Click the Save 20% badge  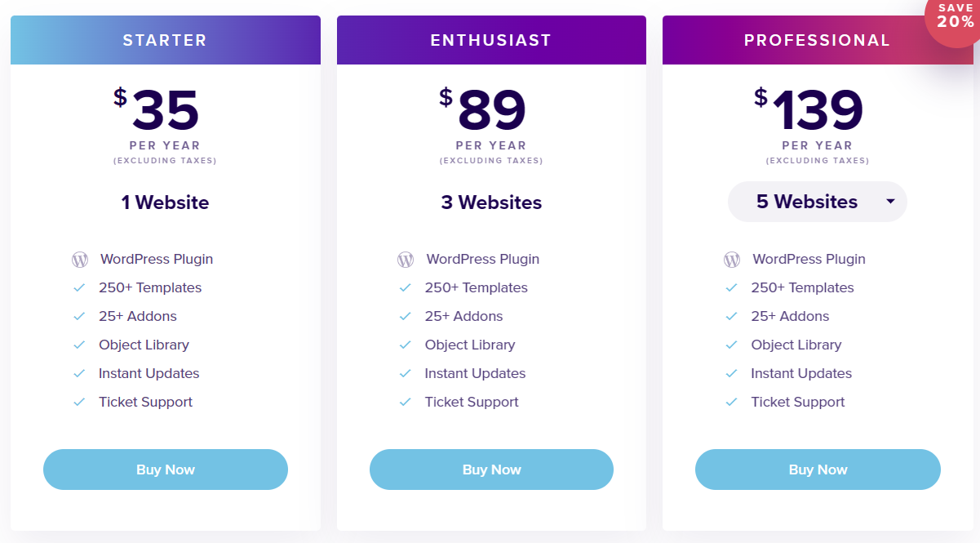click(955, 18)
